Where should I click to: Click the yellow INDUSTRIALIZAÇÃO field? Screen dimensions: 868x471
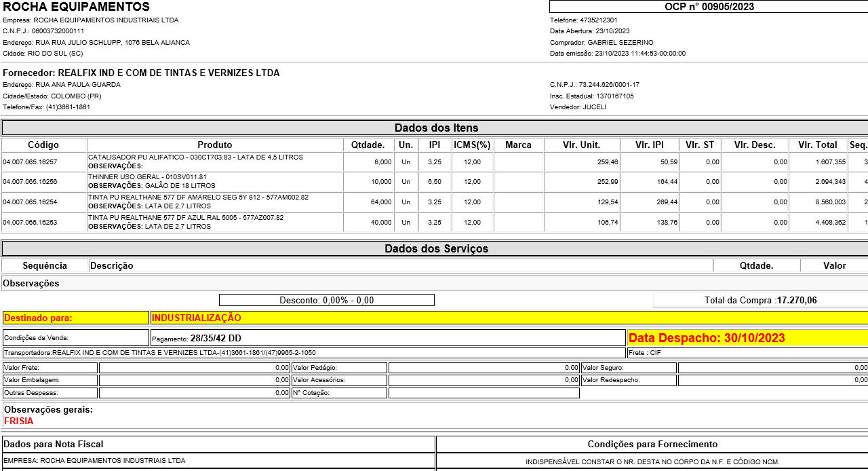[509, 318]
